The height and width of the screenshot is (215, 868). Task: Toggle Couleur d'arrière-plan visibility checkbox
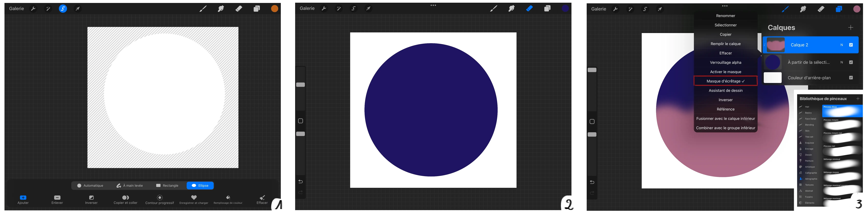(851, 78)
